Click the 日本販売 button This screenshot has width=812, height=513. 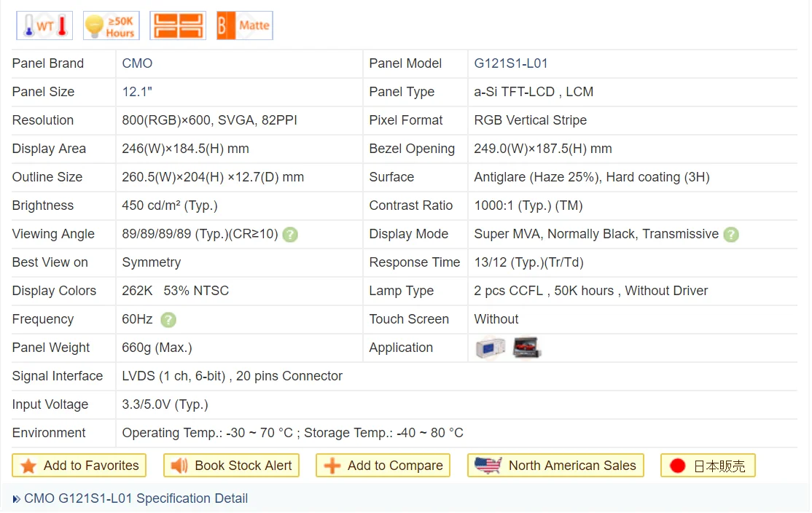click(x=708, y=466)
